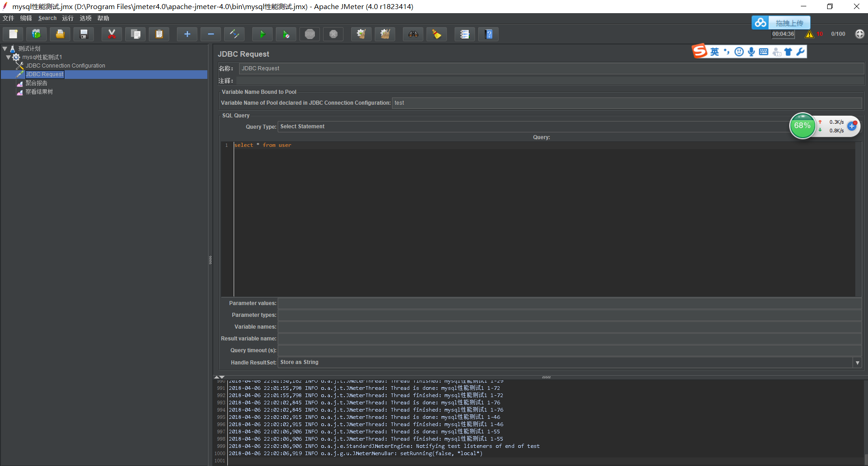
Task: Click the yellow warning log icon
Action: point(809,34)
